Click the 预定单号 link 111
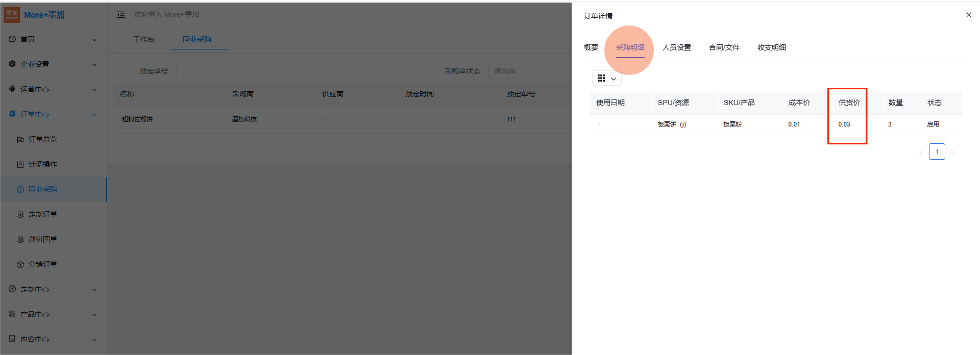 [x=511, y=119]
